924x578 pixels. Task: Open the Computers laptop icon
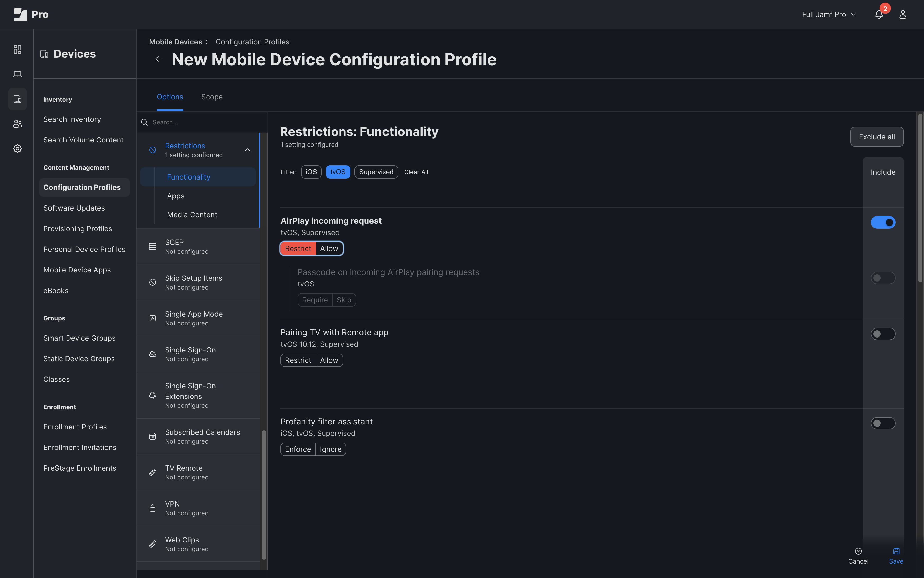pyautogui.click(x=18, y=74)
